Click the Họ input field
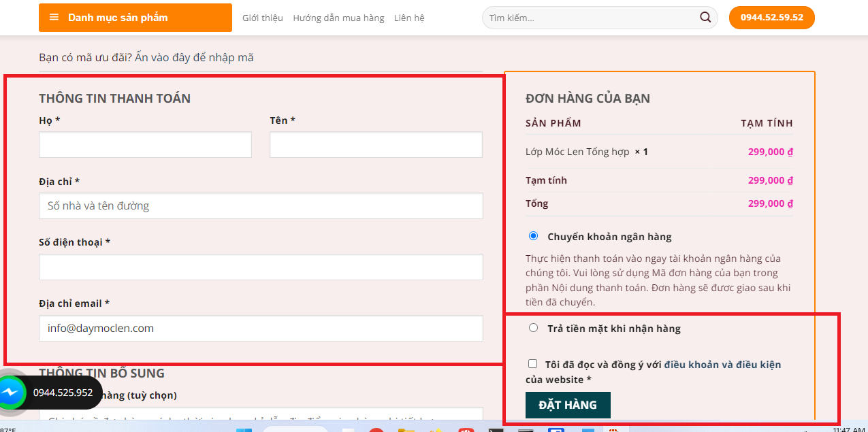The height and width of the screenshot is (432, 868). pos(145,145)
